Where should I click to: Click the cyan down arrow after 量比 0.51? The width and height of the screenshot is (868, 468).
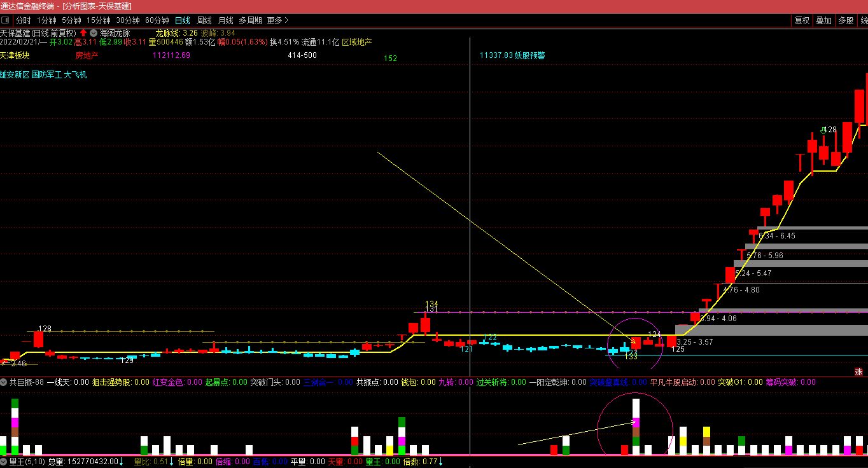pos(171,462)
